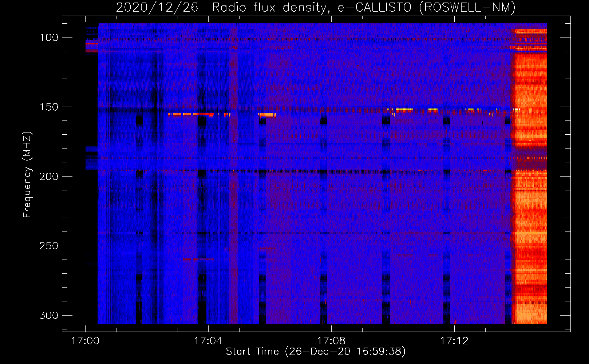Click the short red streak near 260 MHz
589x364 pixels.
coord(198,260)
